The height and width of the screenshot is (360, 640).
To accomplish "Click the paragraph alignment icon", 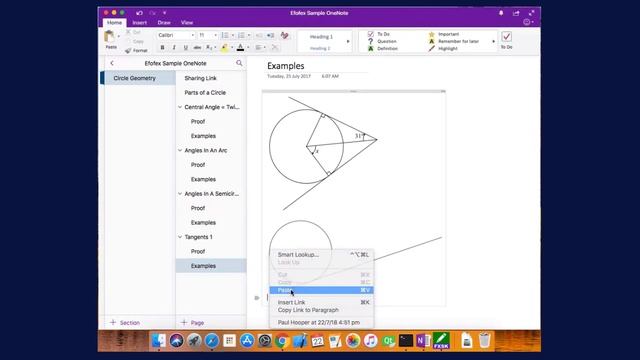I will pos(258,48).
